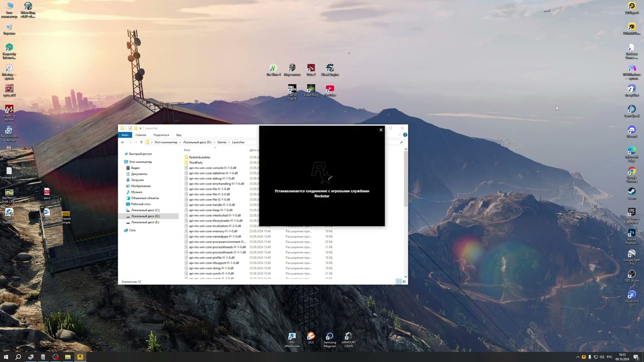Screen dimensions: 644x362
Task: Select The Sims 4 desktop icon
Action: 273,69
